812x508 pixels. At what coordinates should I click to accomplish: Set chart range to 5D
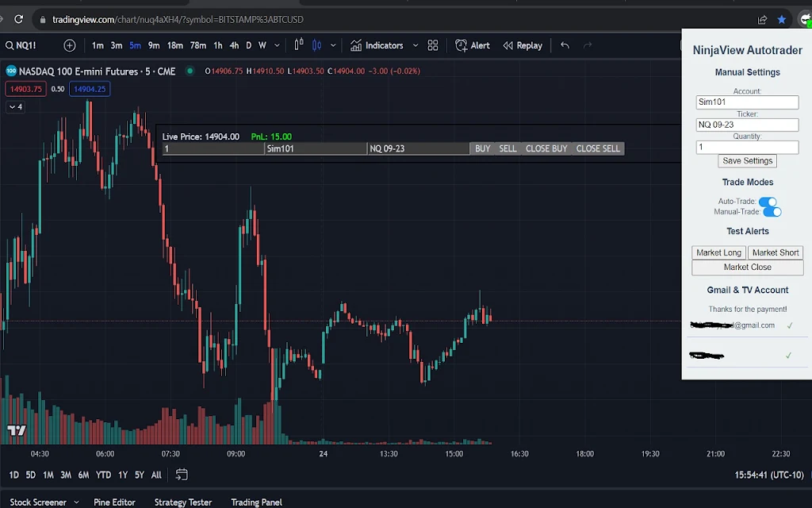(x=31, y=475)
